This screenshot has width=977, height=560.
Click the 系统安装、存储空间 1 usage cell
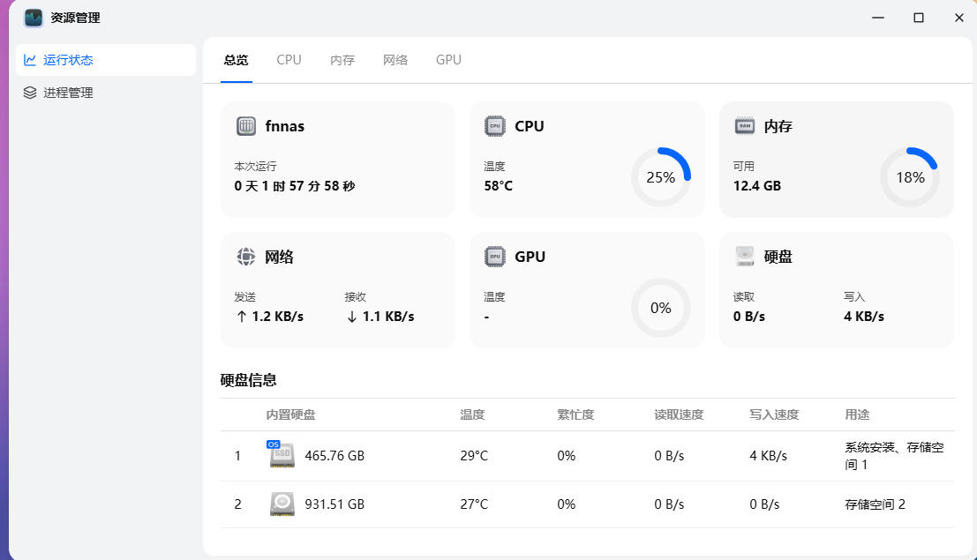894,455
